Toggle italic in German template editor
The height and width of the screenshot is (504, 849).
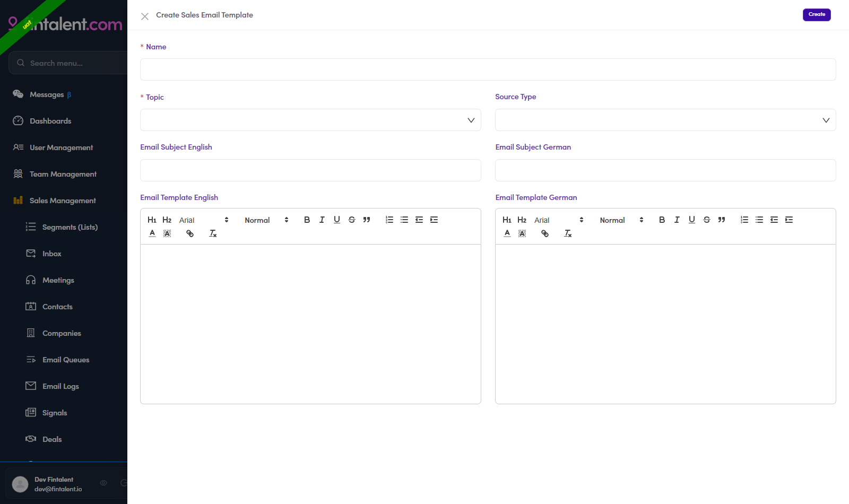click(677, 220)
